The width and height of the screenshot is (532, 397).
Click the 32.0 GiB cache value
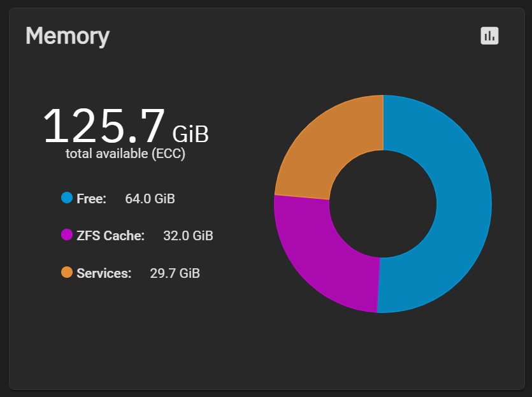189,236
